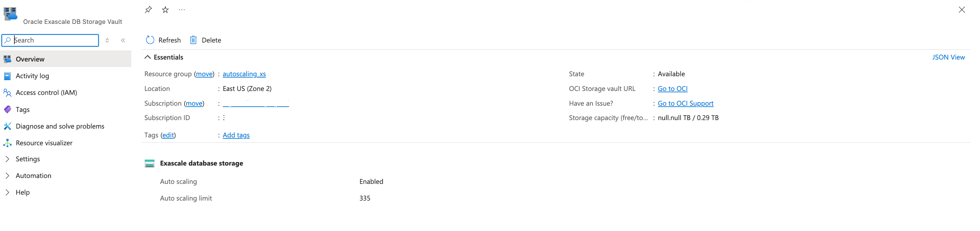Follow the Go to OCI link

[x=672, y=88]
